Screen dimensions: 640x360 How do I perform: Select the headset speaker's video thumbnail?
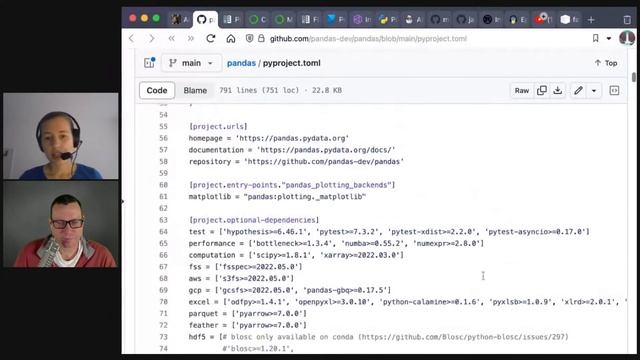[61, 136]
